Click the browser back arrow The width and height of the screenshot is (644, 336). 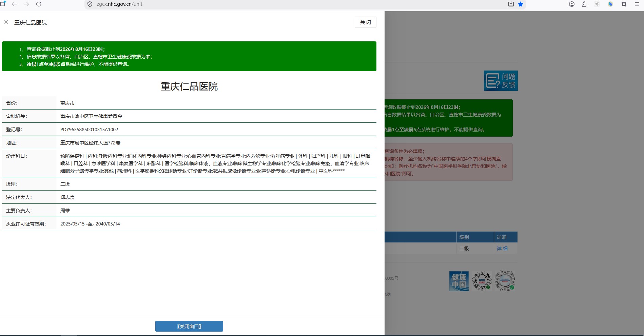click(x=14, y=4)
